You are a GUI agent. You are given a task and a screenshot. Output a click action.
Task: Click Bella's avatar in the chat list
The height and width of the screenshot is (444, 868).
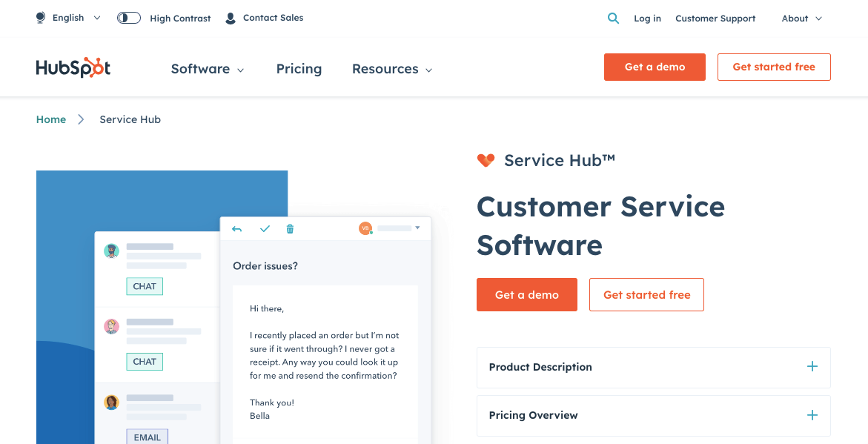coord(111,401)
